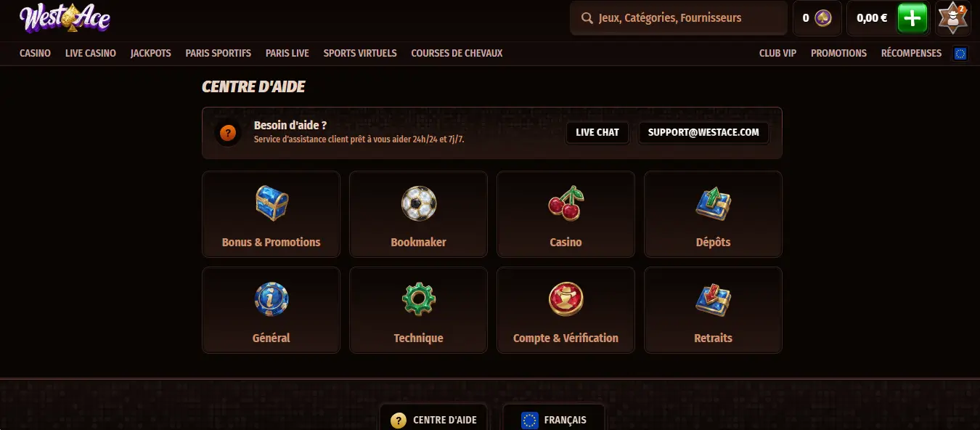Open the Paris Sportifs menu item
Viewport: 980px width, 430px height.
tap(219, 53)
